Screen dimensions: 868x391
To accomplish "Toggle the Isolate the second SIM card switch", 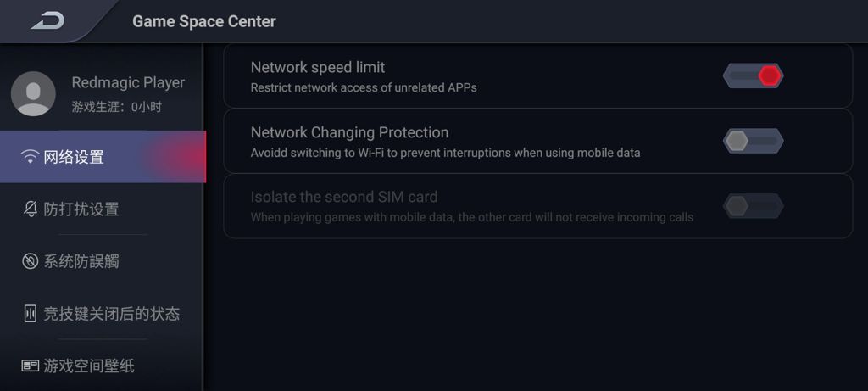I will pyautogui.click(x=753, y=206).
